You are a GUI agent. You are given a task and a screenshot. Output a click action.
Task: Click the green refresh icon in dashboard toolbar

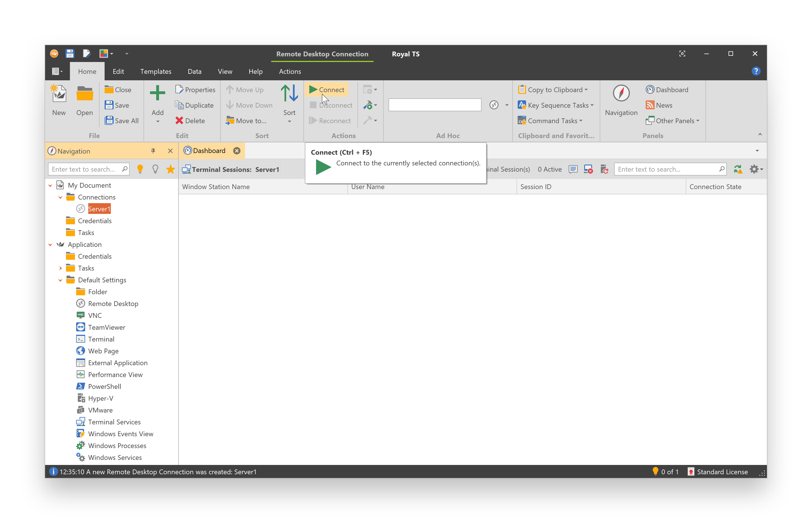[738, 169]
